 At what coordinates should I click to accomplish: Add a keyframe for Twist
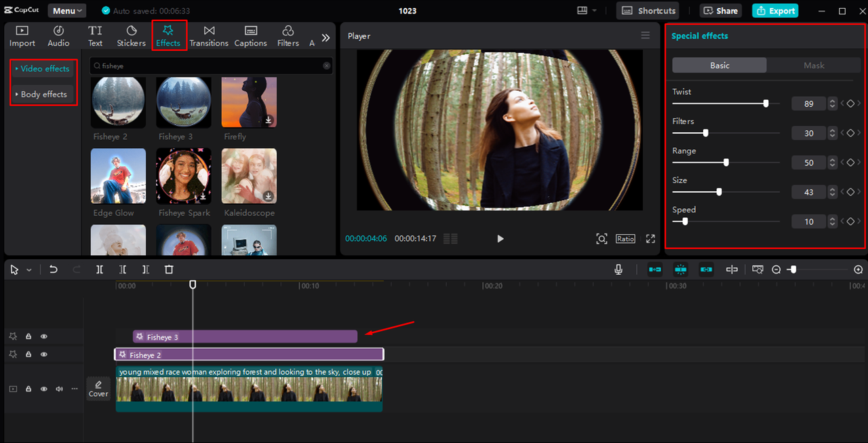coord(850,104)
